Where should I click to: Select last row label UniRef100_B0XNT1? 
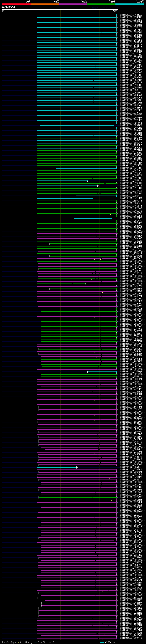click(x=131, y=638)
